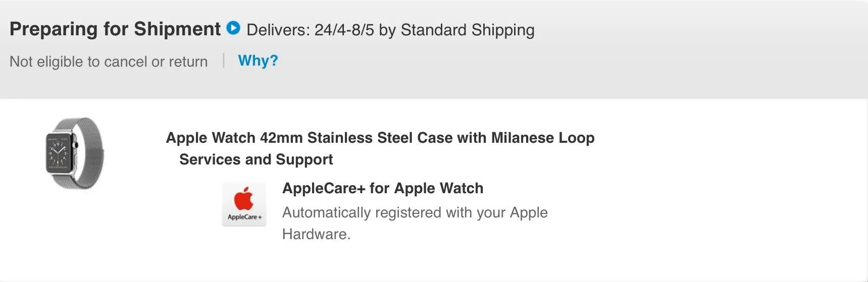The height and width of the screenshot is (282, 868).
Task: Click the word "Hardware." in the description
Action: [316, 234]
